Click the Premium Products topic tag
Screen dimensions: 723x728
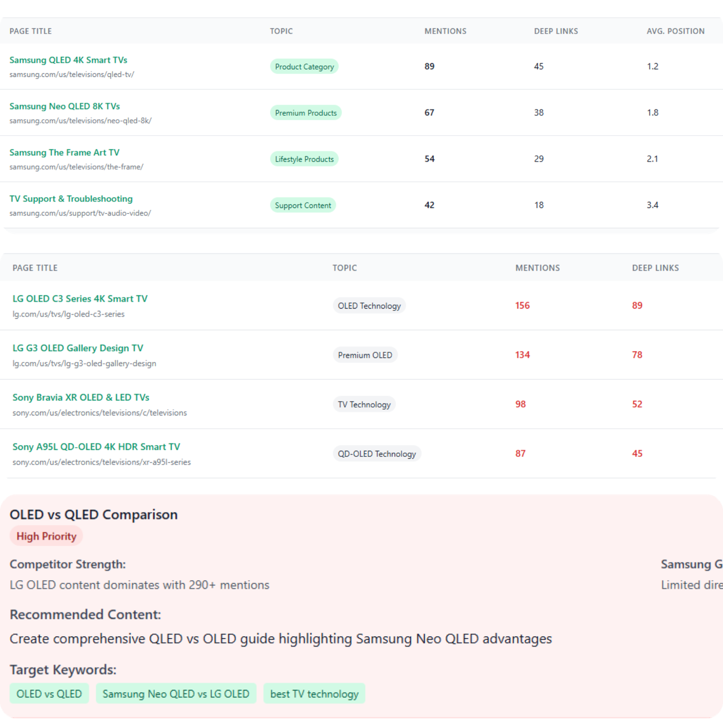305,113
